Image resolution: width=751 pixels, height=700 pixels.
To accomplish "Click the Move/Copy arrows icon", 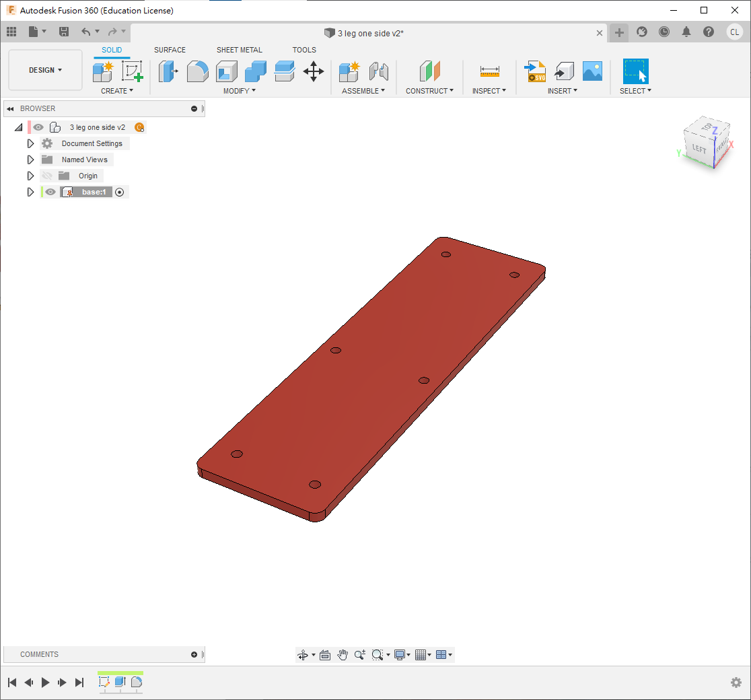I will [x=314, y=71].
